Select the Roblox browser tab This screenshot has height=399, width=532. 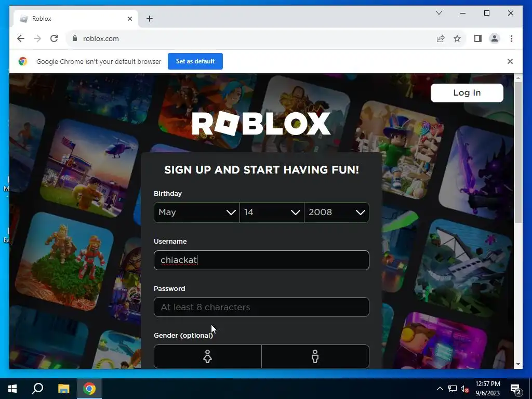[76, 19]
